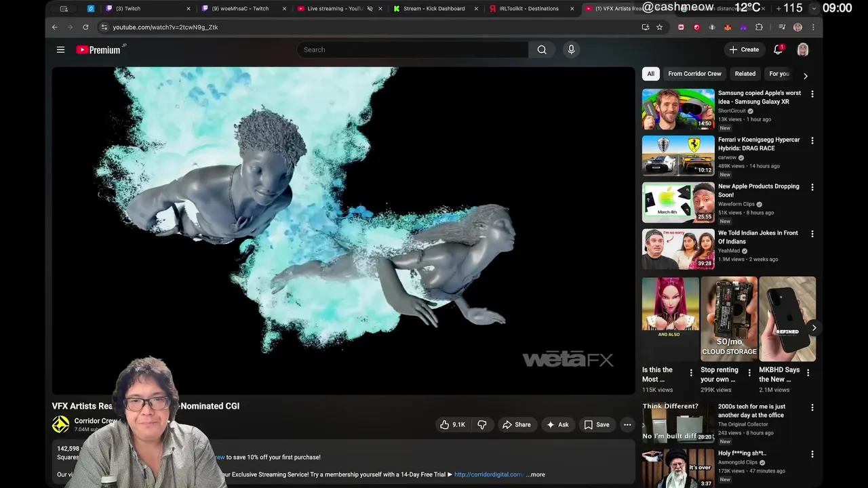This screenshot has height=488, width=868.
Task: Open media controls icon in browser toolbar
Action: point(782,27)
